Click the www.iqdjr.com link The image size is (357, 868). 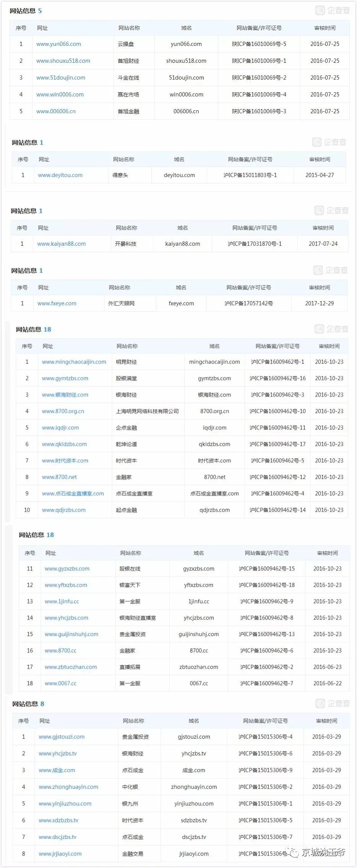(x=60, y=428)
